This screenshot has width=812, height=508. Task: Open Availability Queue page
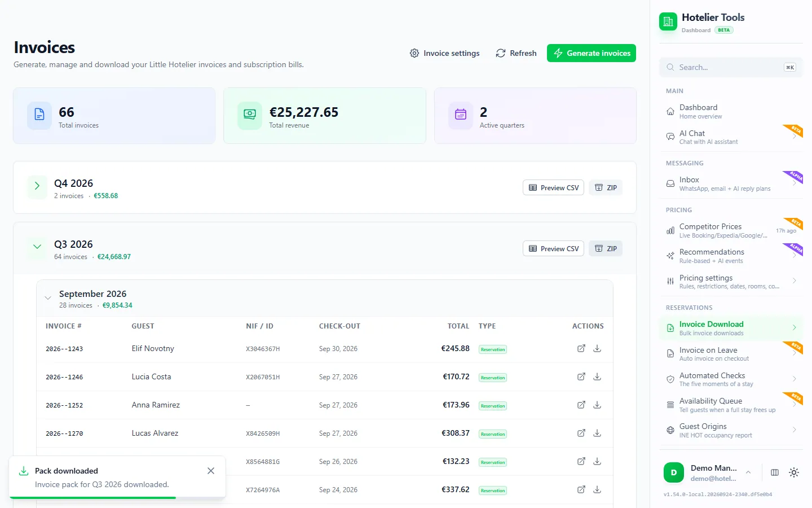[731, 405]
